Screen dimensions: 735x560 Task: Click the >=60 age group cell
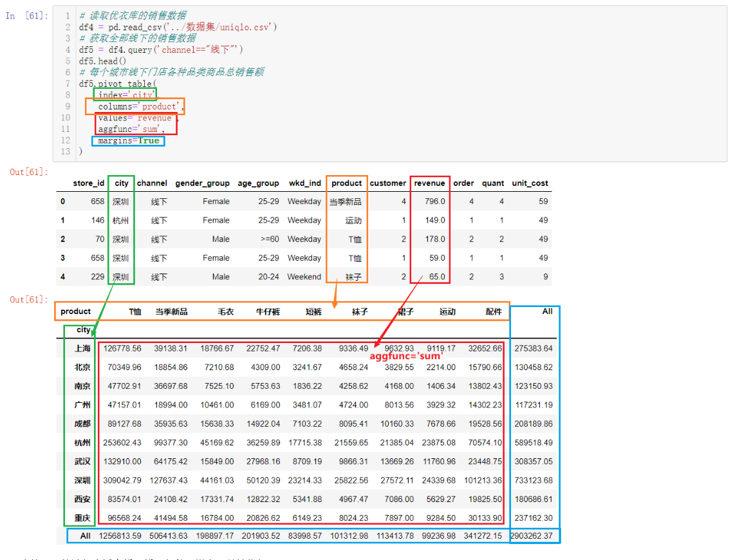[270, 239]
